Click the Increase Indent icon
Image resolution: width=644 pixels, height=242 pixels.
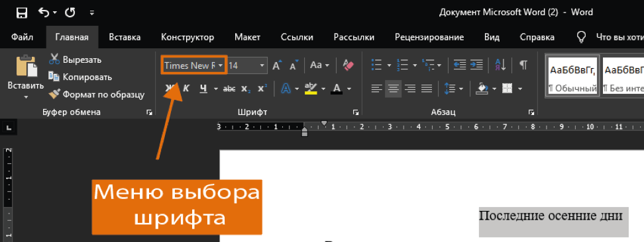(x=476, y=65)
